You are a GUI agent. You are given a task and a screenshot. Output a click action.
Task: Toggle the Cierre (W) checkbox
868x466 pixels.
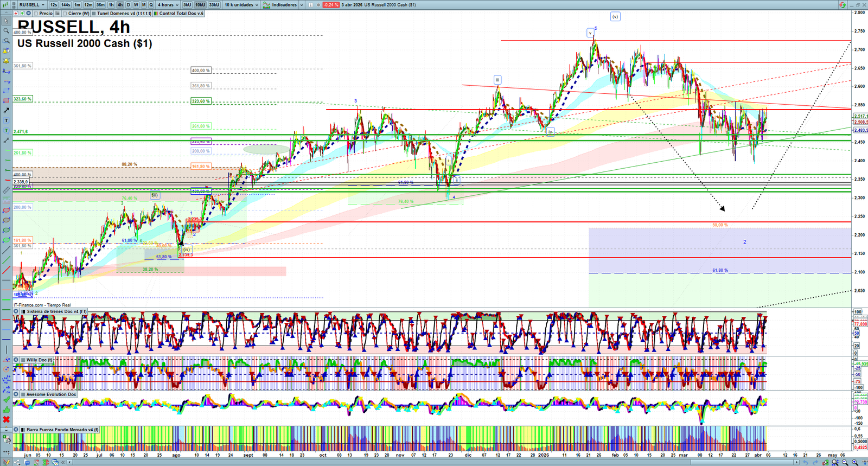point(65,14)
